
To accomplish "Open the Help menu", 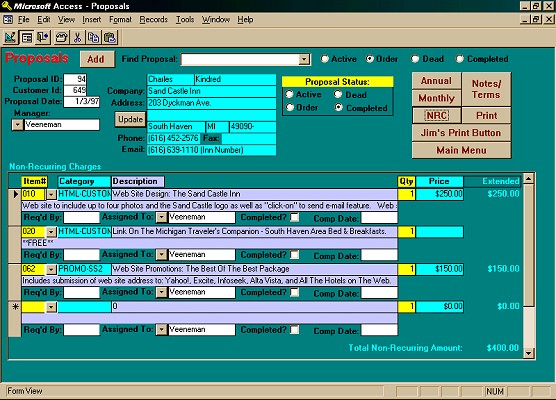I will 245,20.
